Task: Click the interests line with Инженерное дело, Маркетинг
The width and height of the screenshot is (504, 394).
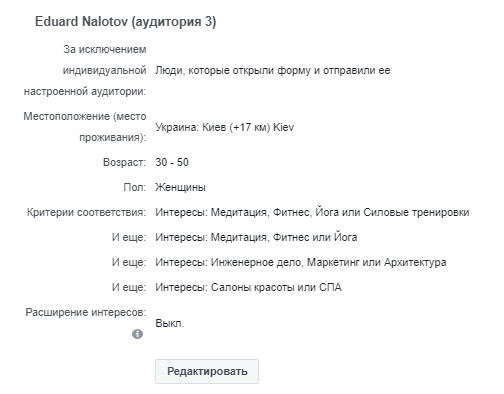Action: pyautogui.click(x=301, y=262)
